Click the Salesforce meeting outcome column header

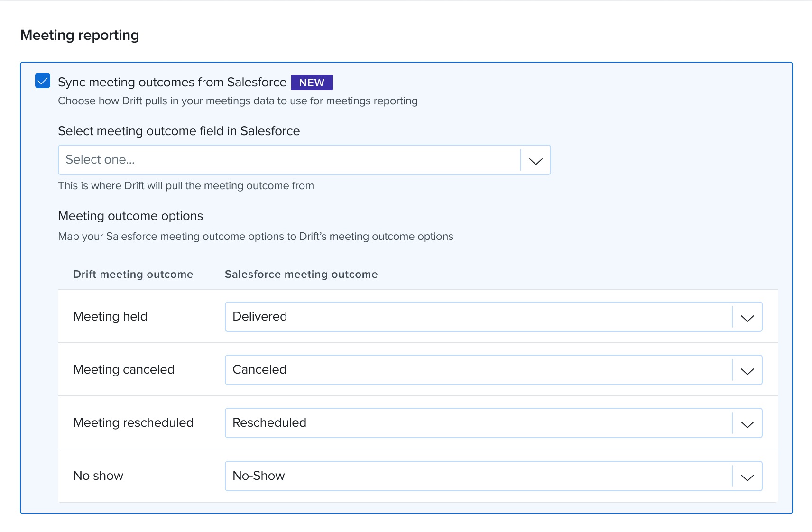(x=301, y=274)
